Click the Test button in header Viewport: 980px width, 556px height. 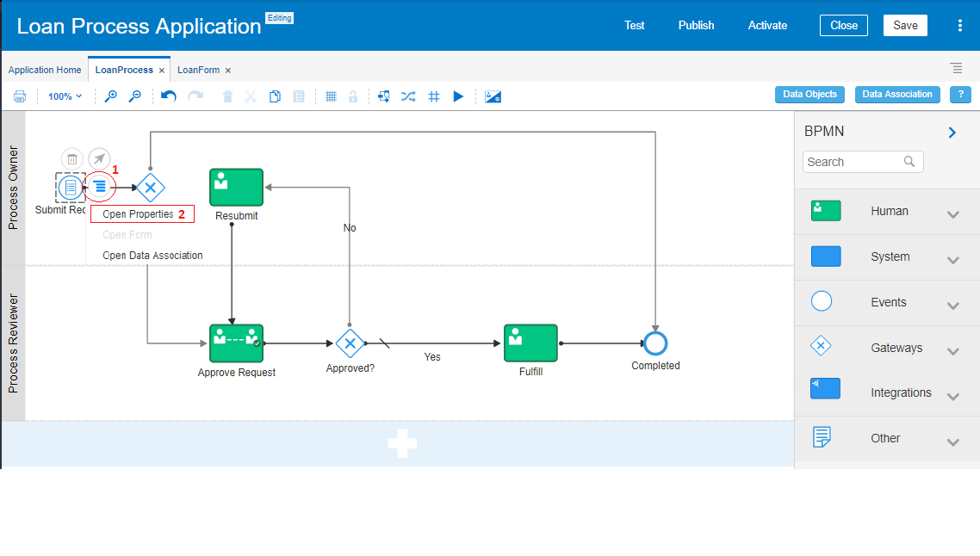(x=635, y=26)
